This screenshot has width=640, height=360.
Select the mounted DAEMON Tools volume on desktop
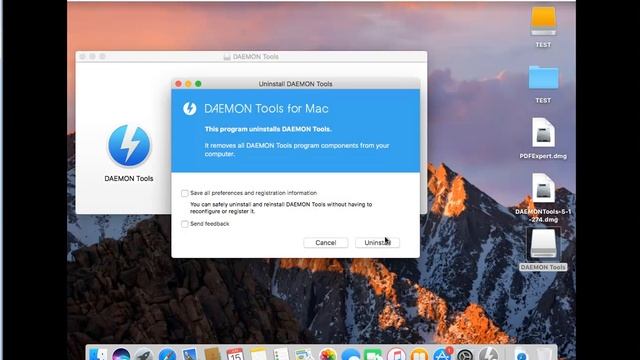pos(543,244)
